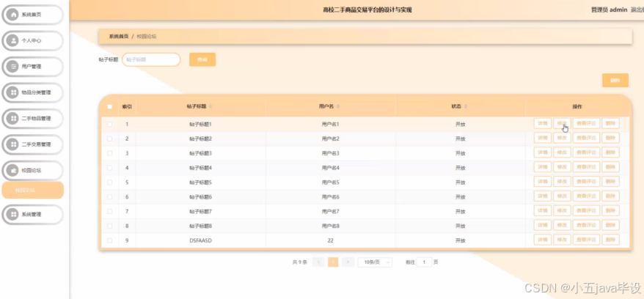The image size is (644, 299).
Task: Click the 共 9 条 total count text
Action: pos(300,262)
